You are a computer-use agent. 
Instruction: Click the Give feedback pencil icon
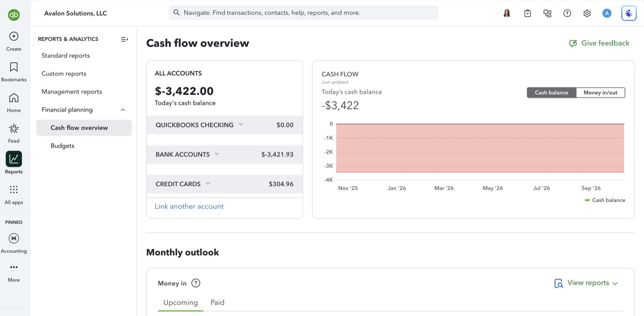pos(573,43)
